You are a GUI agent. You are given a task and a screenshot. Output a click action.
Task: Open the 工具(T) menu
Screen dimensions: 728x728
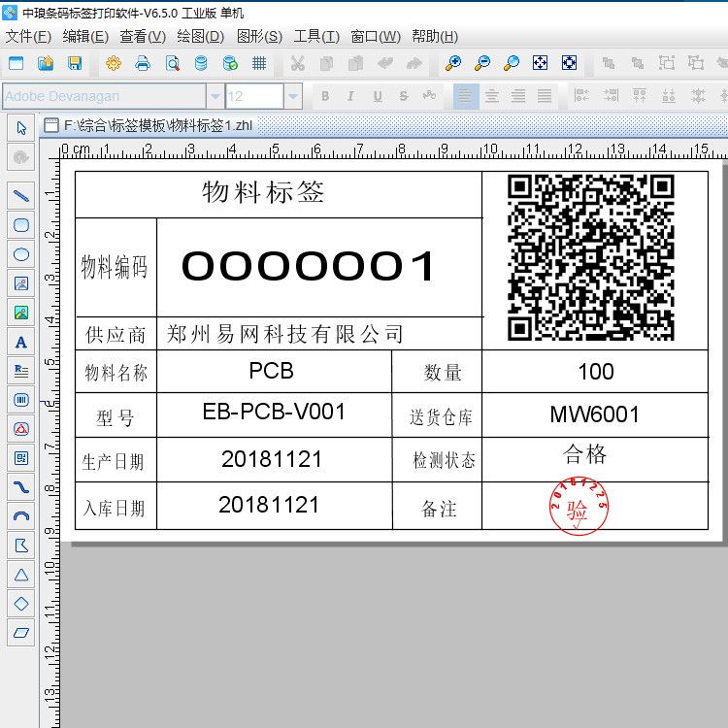tap(316, 36)
